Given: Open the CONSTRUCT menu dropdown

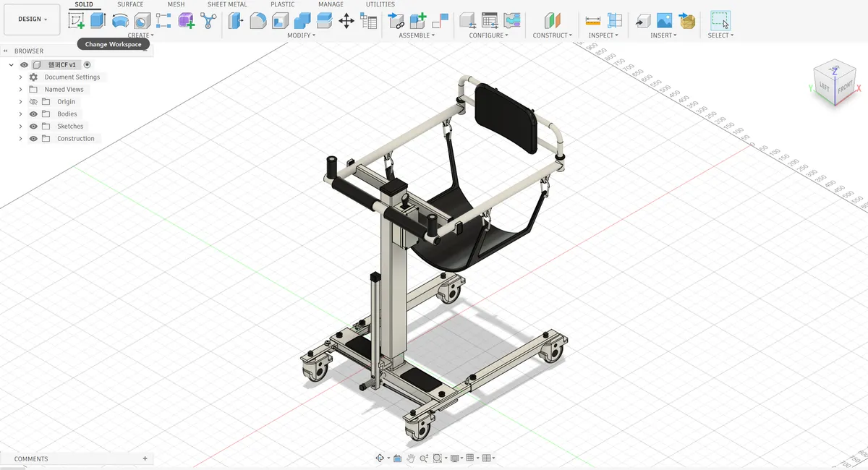Looking at the screenshot, I should click(553, 35).
